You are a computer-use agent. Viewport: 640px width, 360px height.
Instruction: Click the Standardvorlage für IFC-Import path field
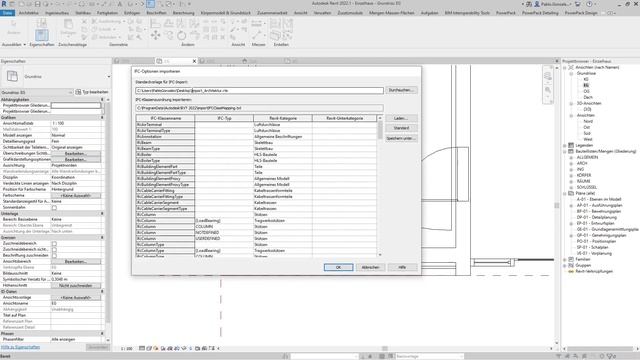[x=260, y=90]
